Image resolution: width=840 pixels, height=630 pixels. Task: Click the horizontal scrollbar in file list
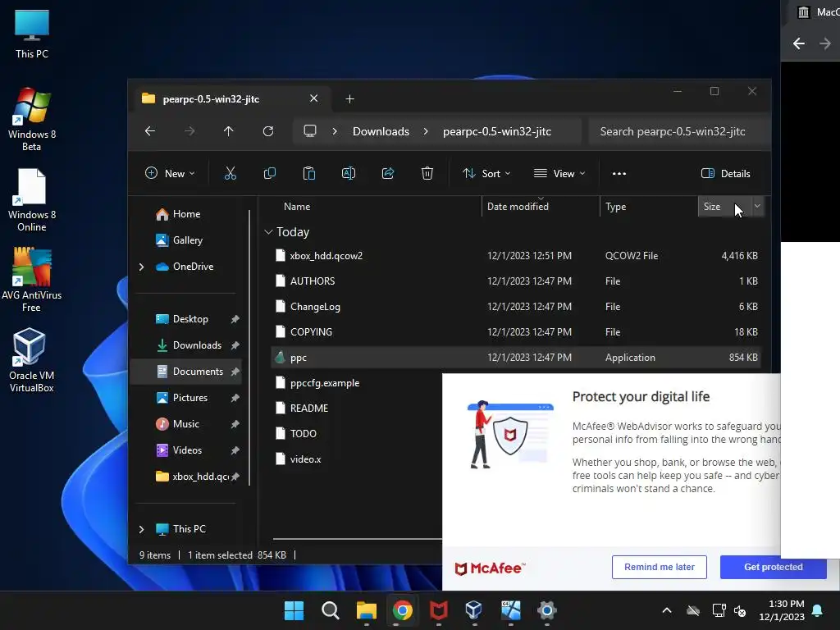coord(358,538)
